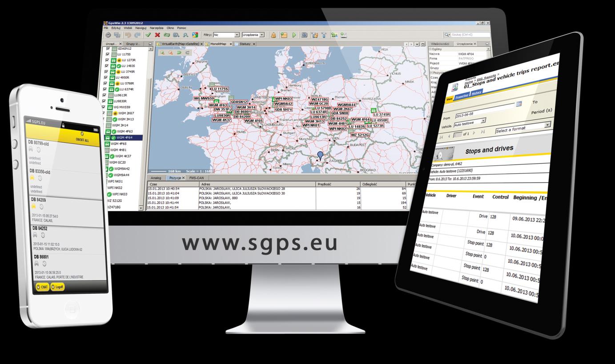This screenshot has height=364, width=615.
Task: Tap the CHAT button on the phone
Action: 43,287
